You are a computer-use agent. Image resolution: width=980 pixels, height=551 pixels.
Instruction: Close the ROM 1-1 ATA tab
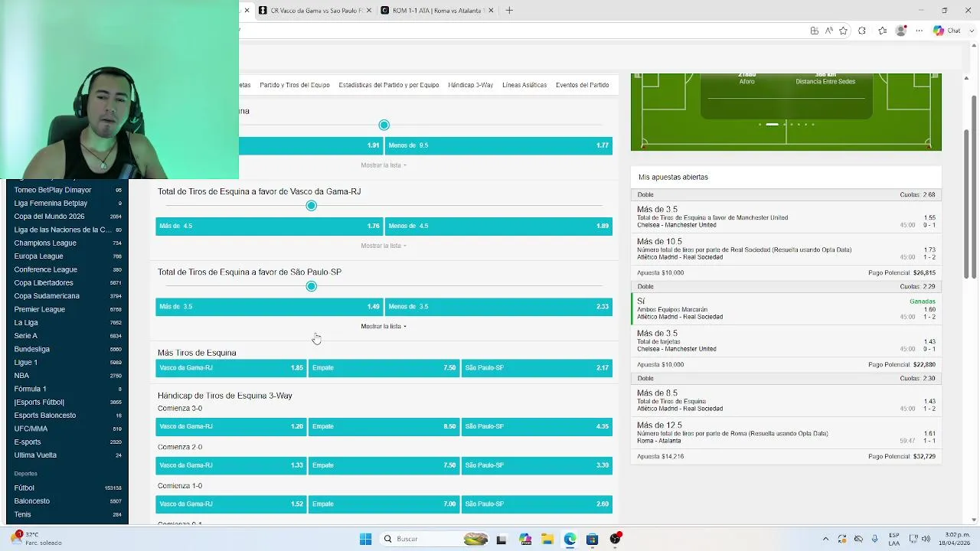(490, 10)
